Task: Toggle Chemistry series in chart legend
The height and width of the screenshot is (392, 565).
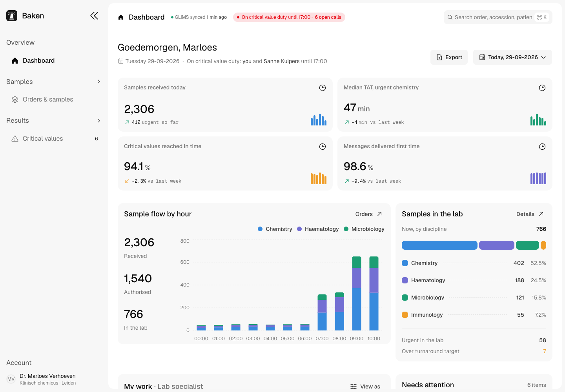Action: pyautogui.click(x=275, y=229)
